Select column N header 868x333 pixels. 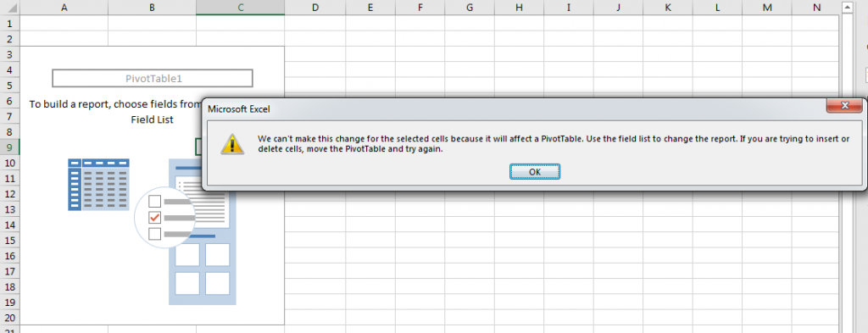tap(817, 7)
